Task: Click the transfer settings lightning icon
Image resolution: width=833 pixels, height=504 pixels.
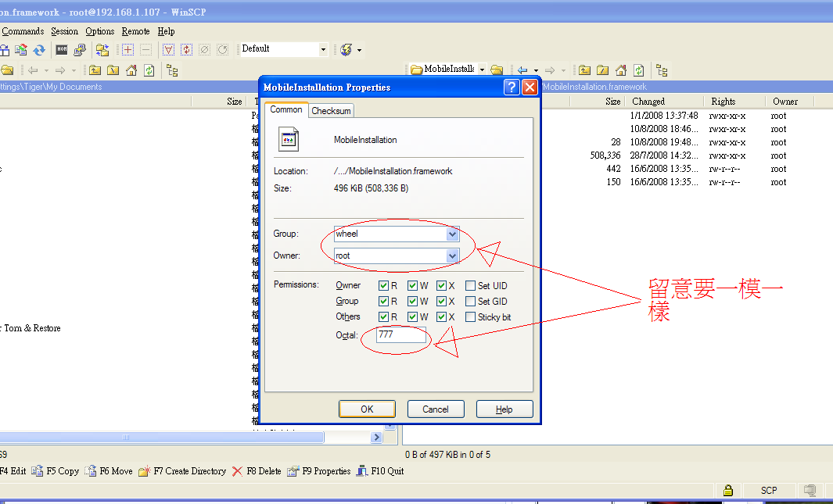Action: 346,50
